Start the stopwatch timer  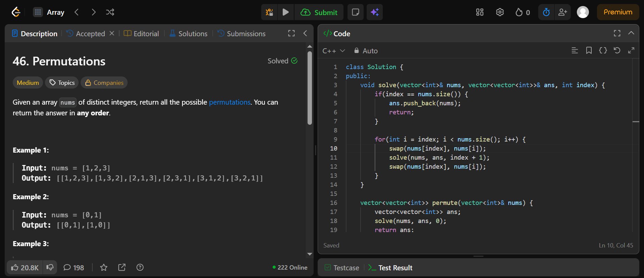(x=546, y=12)
